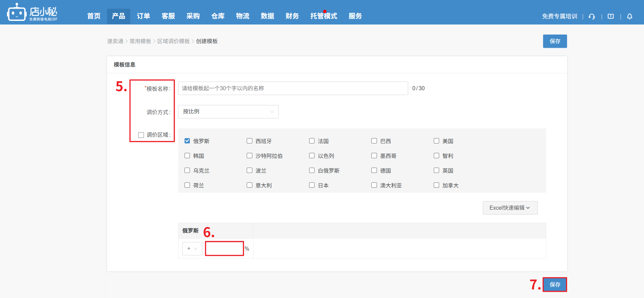
Task: Open 区域调价模板 breadcrumb link
Action: 173,41
